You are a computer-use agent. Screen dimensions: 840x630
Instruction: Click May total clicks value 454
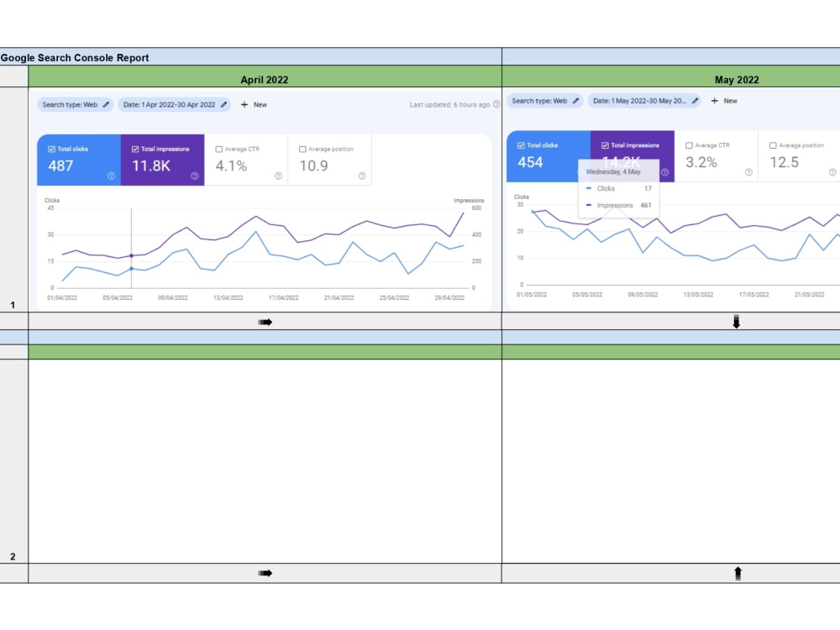coord(530,162)
